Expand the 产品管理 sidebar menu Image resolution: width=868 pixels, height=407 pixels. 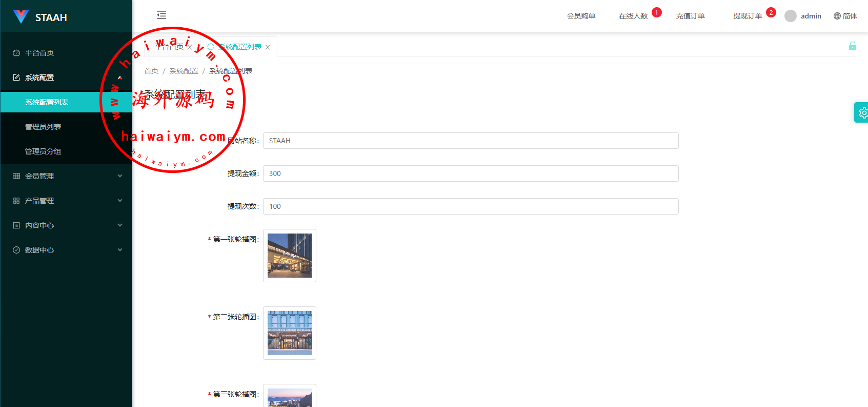[x=66, y=201]
